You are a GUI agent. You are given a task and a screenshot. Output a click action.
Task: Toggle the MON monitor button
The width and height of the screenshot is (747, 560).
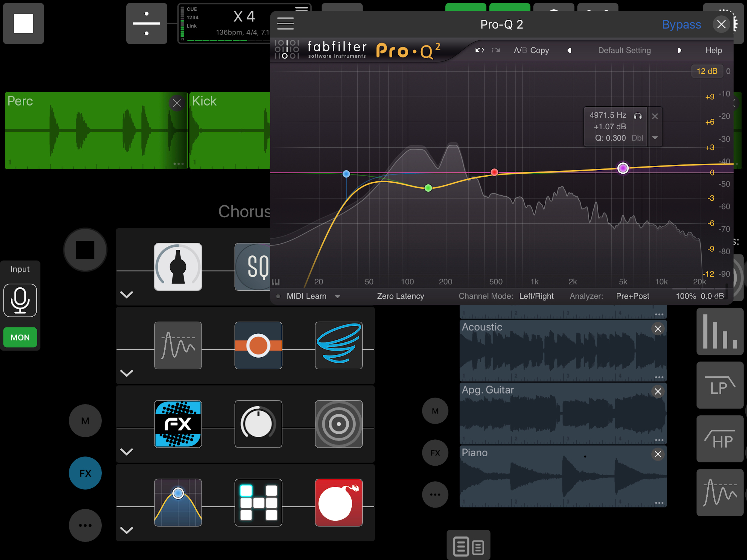20,337
